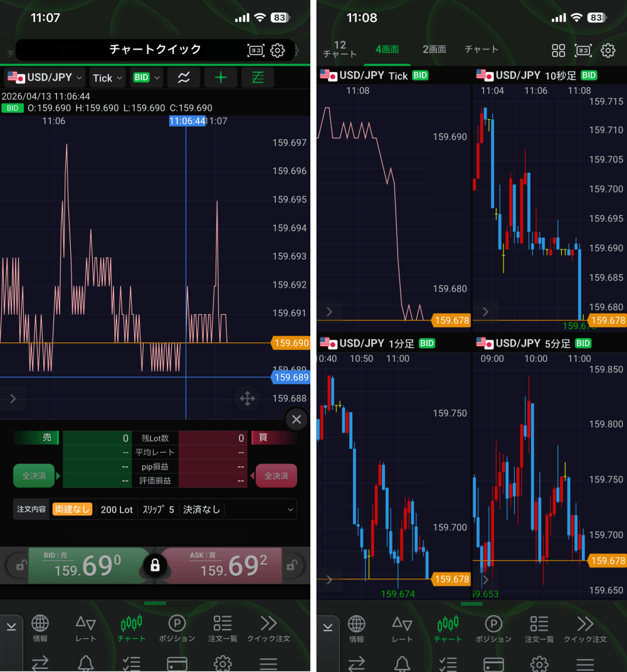Image resolution: width=627 pixels, height=672 pixels.
Task: Tap the grid layout icon in right header
Action: coord(558,51)
